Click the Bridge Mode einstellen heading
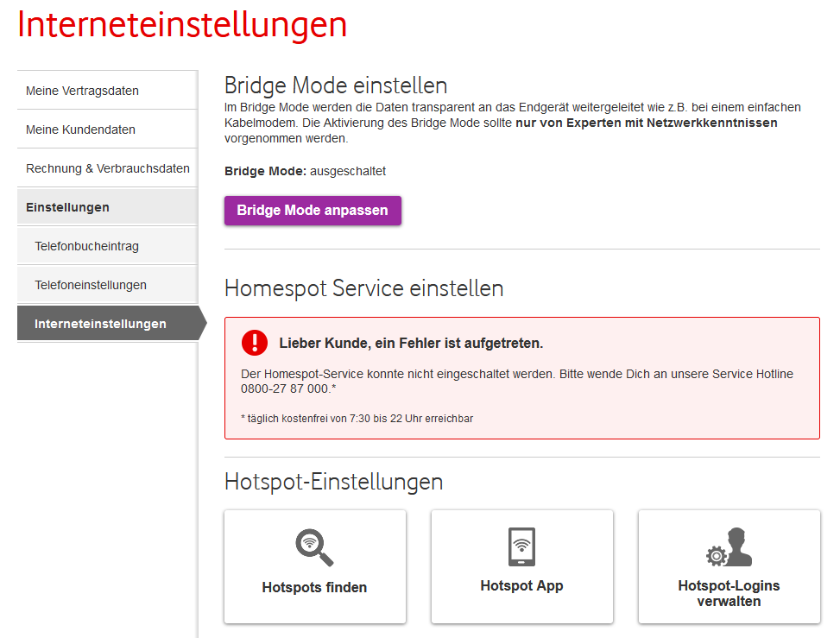Image resolution: width=840 pixels, height=638 pixels. point(336,85)
